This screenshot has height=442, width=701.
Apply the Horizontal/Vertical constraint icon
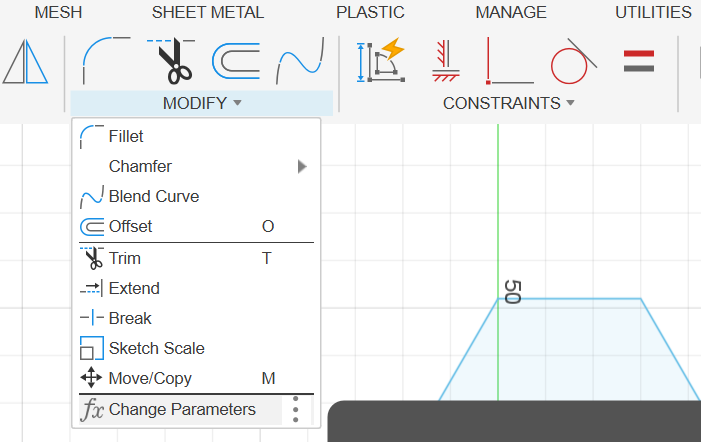point(446,61)
